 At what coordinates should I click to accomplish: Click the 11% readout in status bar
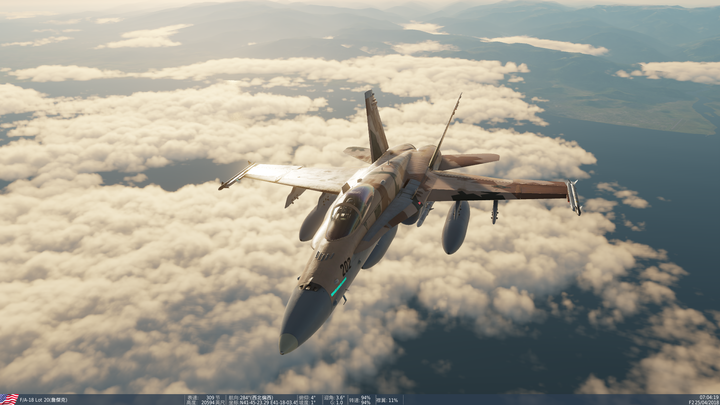(393, 400)
